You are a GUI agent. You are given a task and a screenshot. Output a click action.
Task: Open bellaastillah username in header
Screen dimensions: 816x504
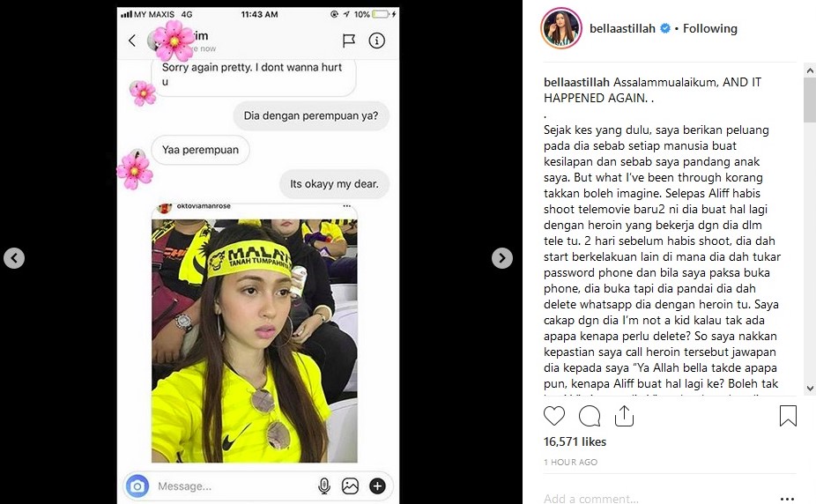[x=622, y=28]
